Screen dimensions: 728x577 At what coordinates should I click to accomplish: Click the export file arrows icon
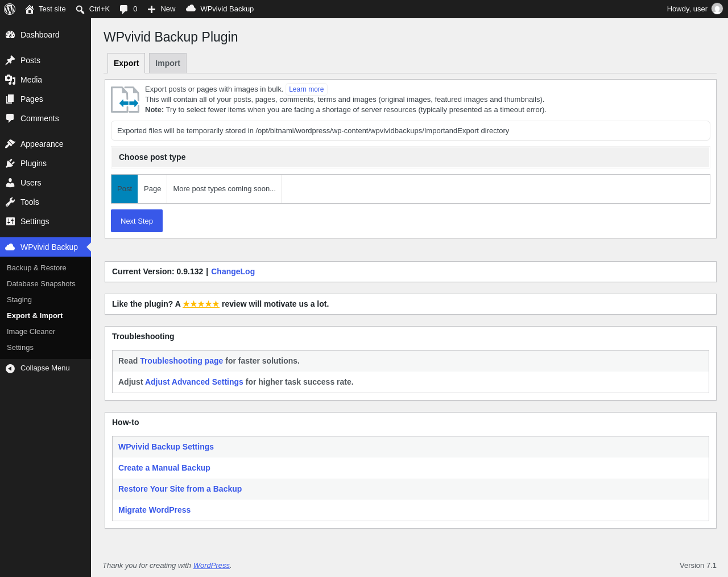125,100
